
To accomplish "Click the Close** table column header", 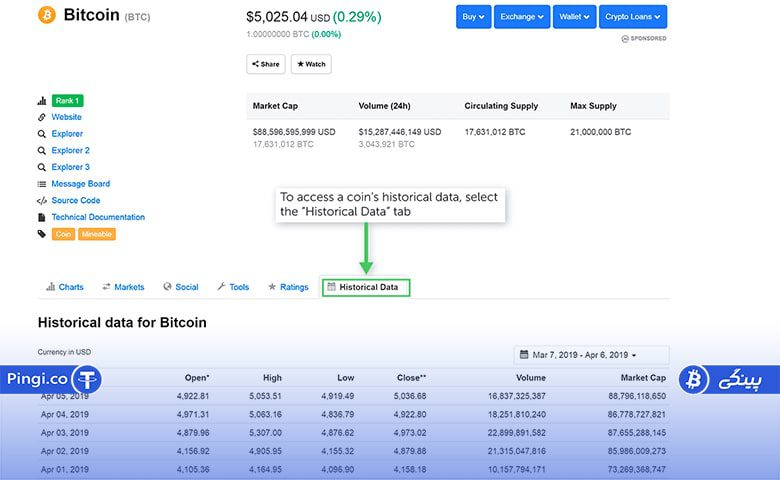I will [411, 378].
